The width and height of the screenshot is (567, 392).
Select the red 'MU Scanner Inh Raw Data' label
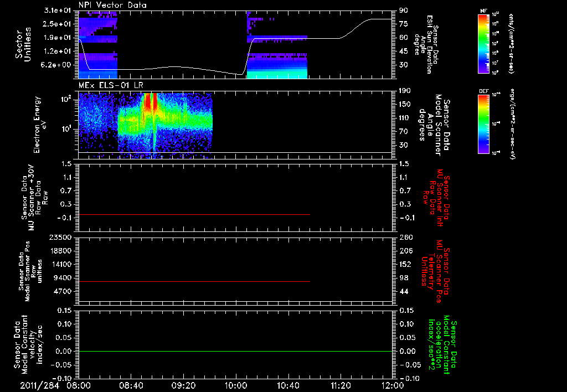tap(436, 198)
